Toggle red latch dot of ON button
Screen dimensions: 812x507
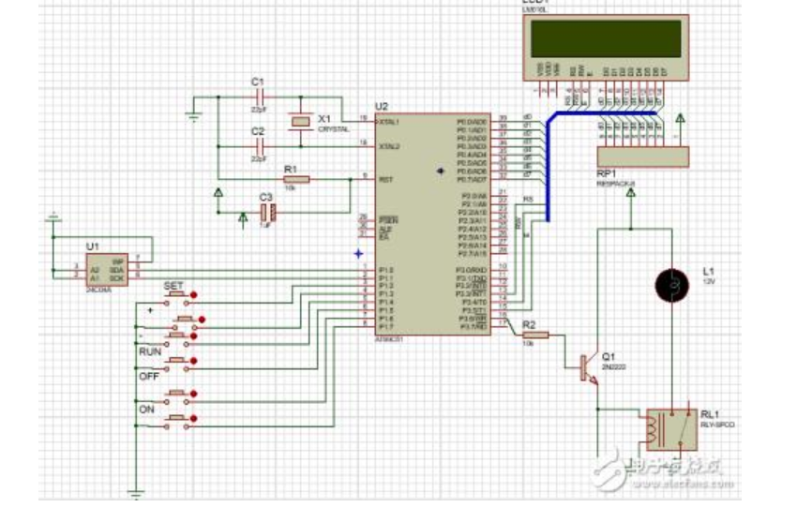coord(194,419)
